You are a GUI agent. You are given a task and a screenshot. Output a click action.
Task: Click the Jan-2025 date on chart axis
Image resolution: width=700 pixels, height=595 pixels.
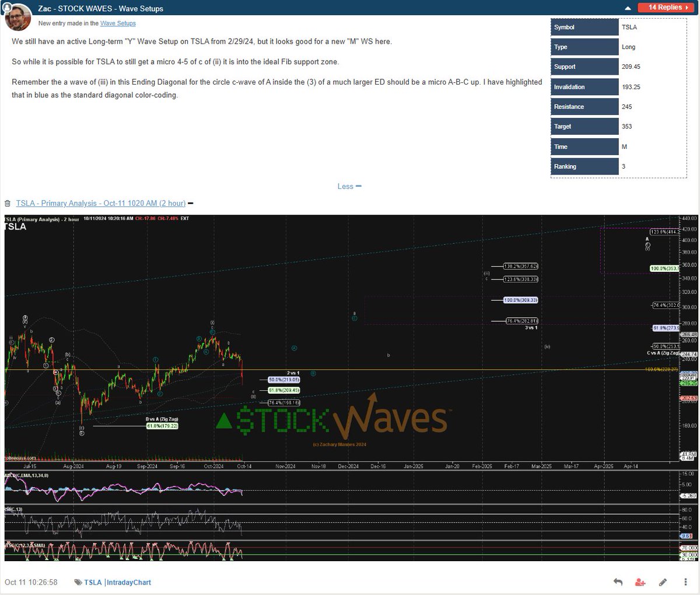coord(414,467)
